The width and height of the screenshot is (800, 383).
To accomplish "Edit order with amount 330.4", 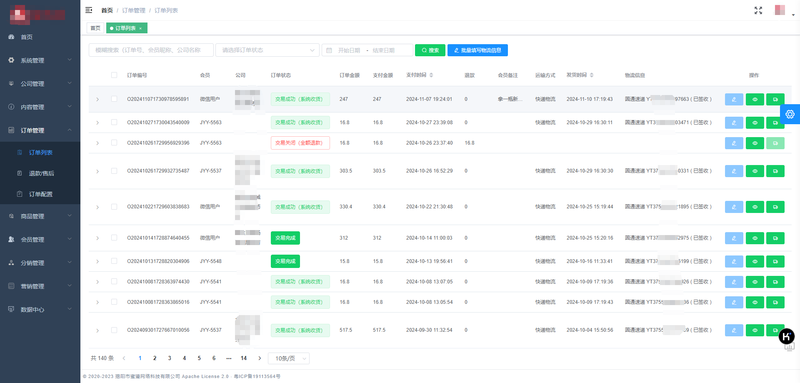I will tap(734, 207).
